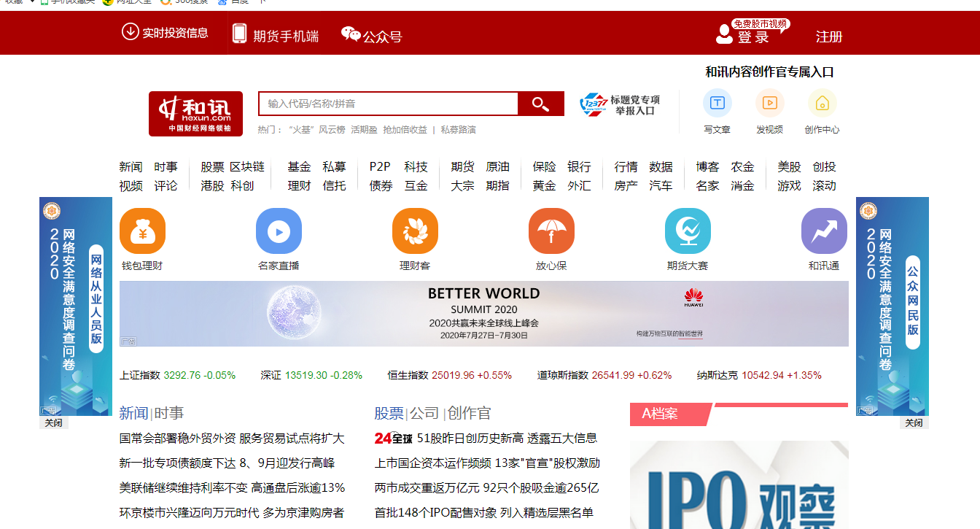Click the 时事 section heading

pyautogui.click(x=168, y=413)
